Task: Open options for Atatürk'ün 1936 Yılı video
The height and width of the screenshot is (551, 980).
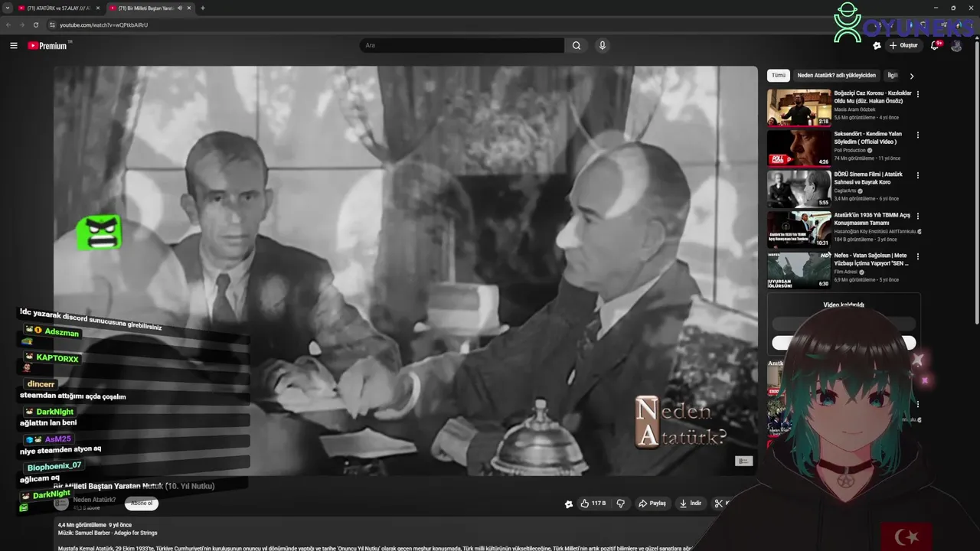Action: 917,216
